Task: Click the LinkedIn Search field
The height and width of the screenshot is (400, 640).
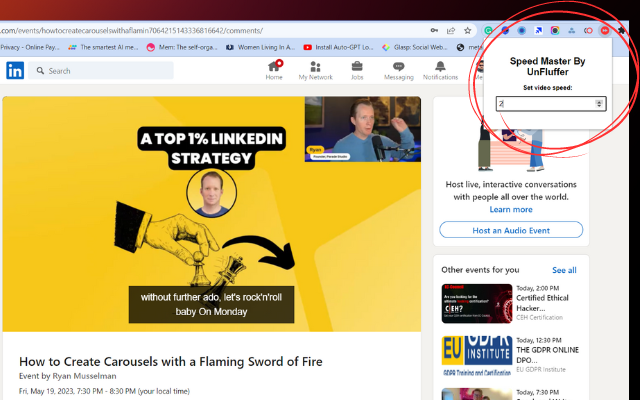Action: pos(101,71)
